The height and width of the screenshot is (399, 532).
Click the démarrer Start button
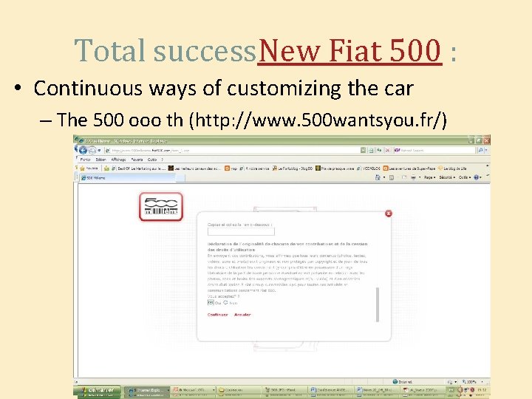coord(97,391)
